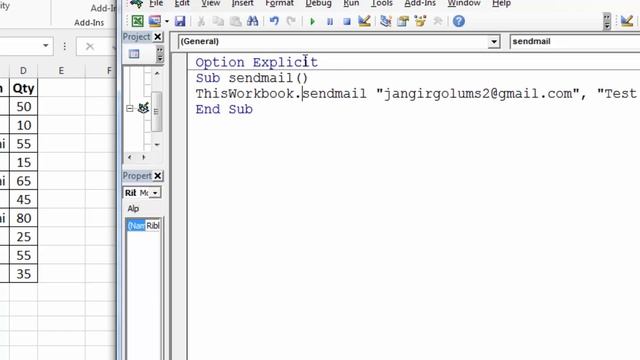Select column D header in Excel
This screenshot has width=640, height=360.
click(x=23, y=71)
